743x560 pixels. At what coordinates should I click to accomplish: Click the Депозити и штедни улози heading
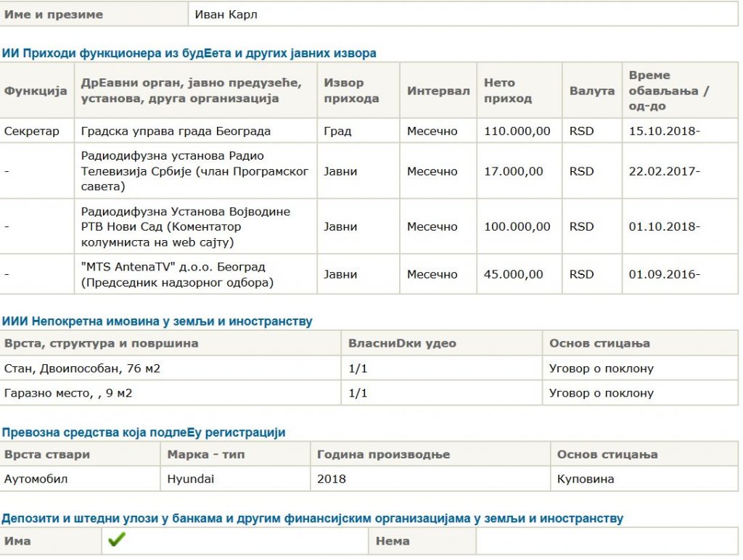click(312, 518)
